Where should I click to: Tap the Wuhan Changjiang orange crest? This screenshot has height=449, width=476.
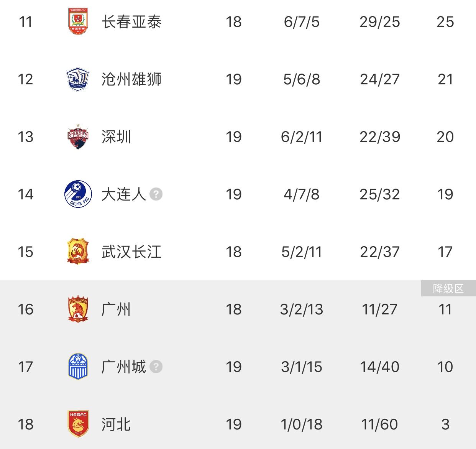click(78, 252)
